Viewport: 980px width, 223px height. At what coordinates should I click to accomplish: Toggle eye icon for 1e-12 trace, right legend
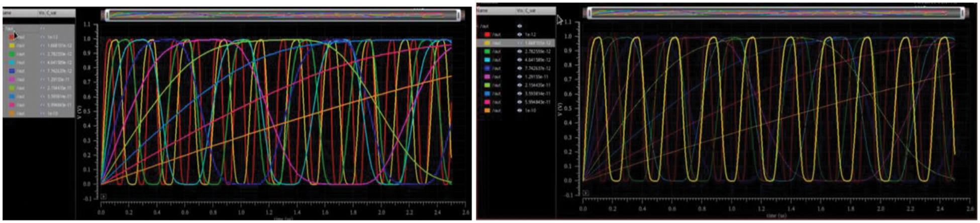[x=520, y=35]
